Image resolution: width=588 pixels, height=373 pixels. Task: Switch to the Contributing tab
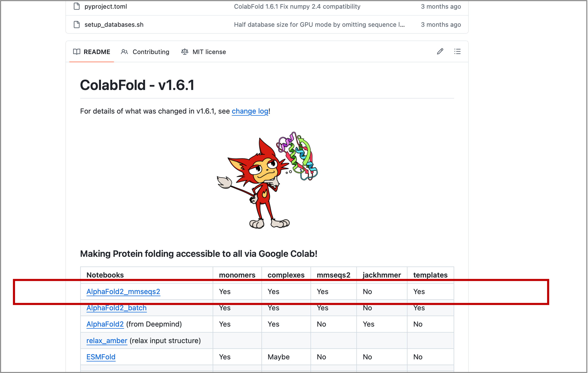[145, 52]
